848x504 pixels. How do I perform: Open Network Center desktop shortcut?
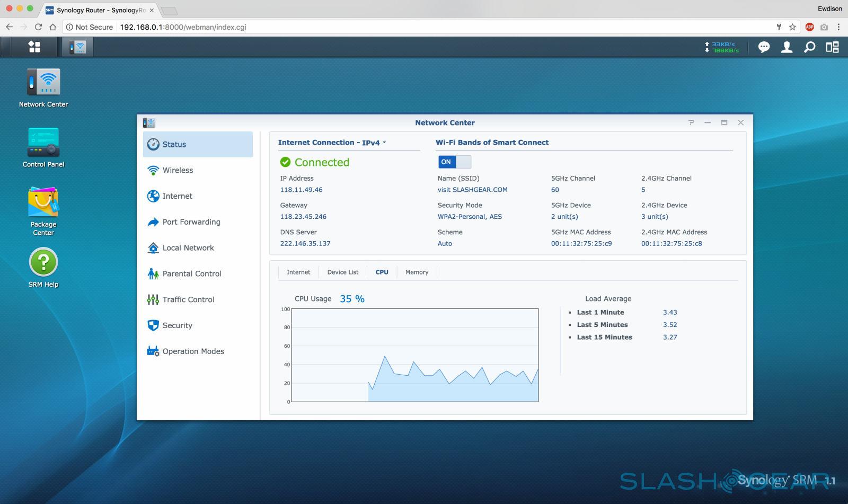pyautogui.click(x=43, y=88)
